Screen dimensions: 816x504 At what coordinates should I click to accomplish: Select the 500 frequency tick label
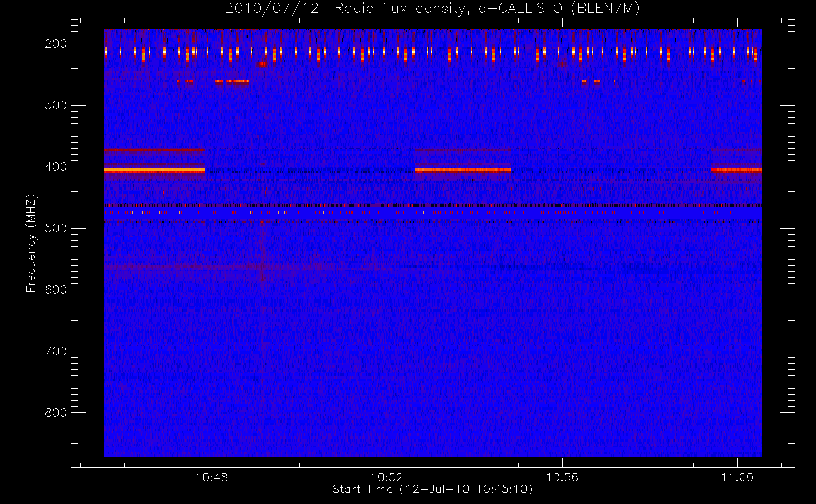click(56, 228)
